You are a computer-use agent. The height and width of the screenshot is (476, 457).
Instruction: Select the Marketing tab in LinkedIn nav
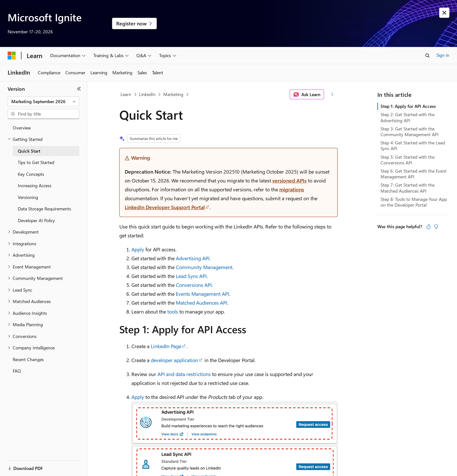122,73
